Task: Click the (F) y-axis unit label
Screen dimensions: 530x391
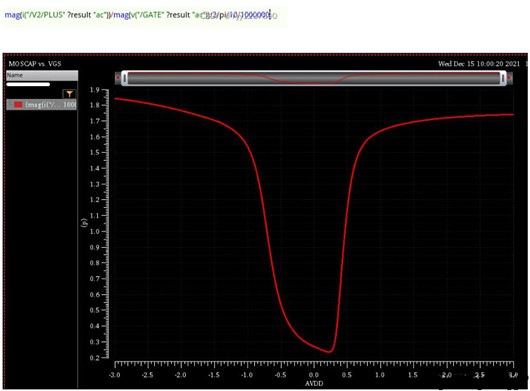Action: 84,223
